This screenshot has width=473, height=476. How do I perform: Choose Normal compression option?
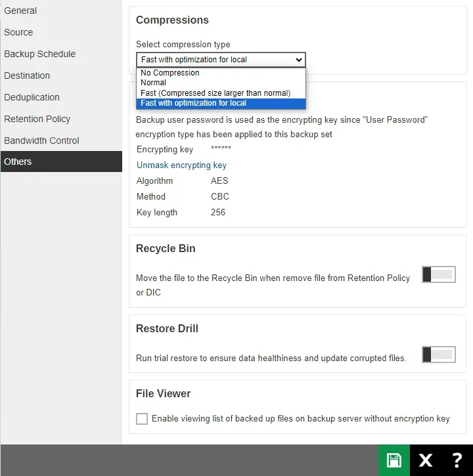tap(154, 83)
